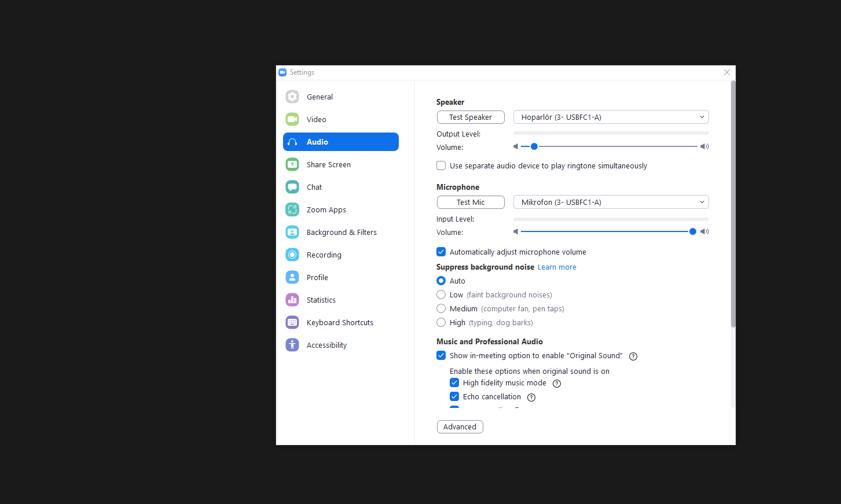Click the Chat bubble icon

(292, 187)
